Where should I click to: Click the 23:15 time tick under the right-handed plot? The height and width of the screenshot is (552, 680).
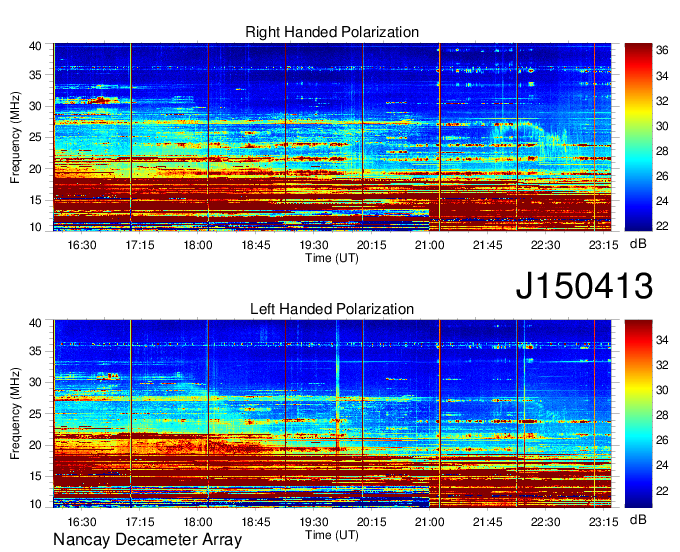click(604, 245)
